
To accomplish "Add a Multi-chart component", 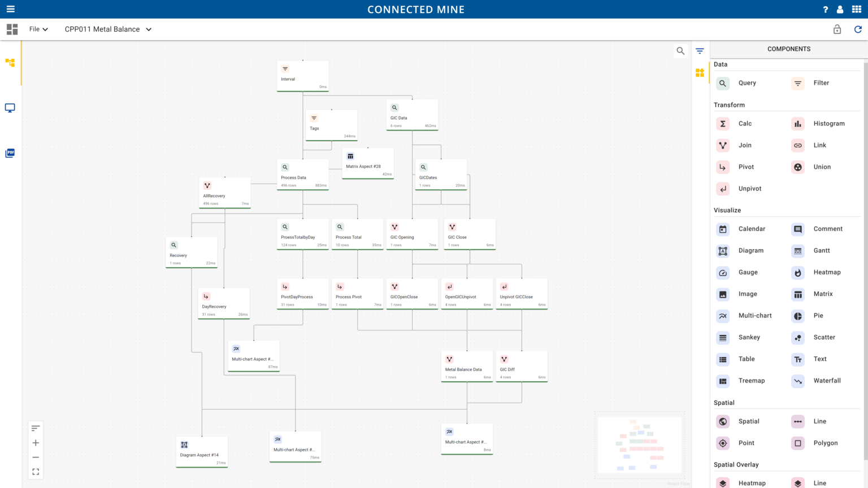I will pos(755,316).
